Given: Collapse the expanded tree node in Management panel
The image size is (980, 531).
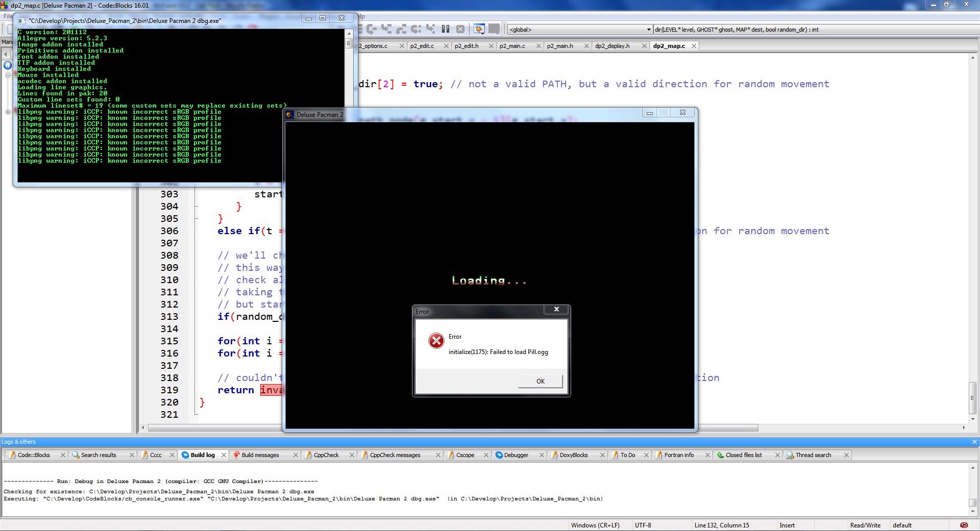Looking at the screenshot, I should [x=8, y=75].
